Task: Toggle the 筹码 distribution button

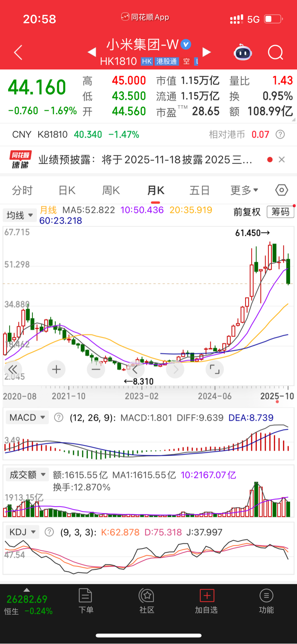Action: click(280, 212)
